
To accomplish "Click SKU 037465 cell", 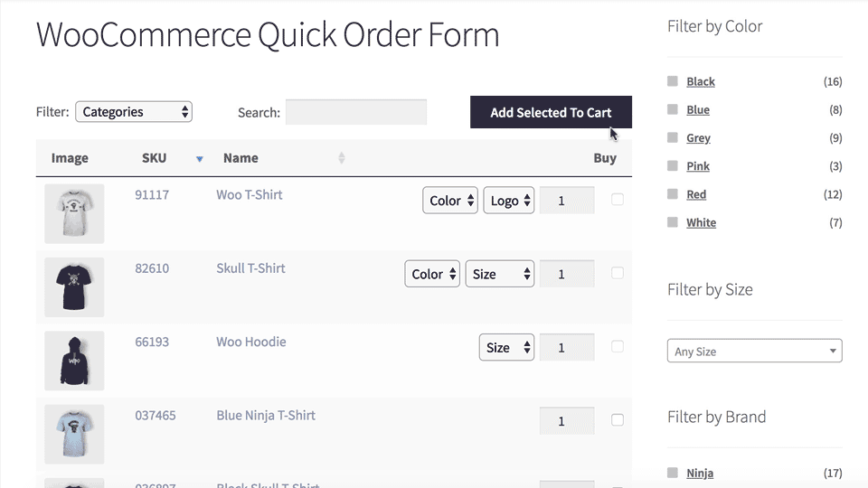I will 155,416.
